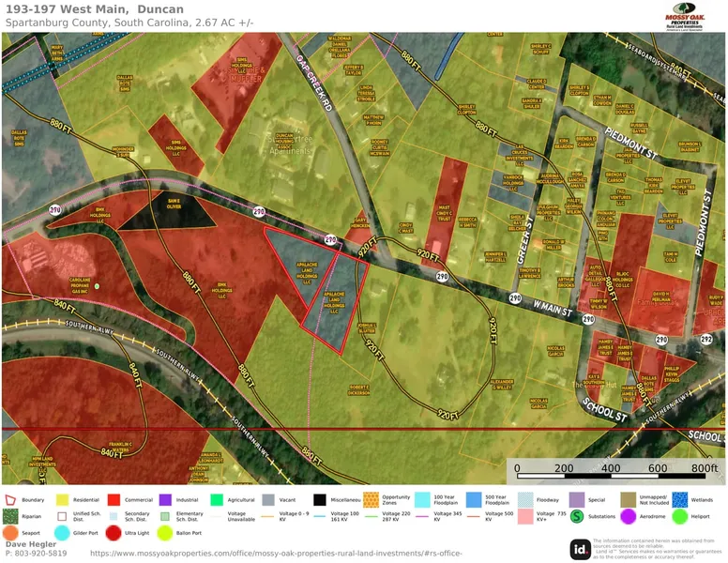
Task: Click the green Heliport legend icon
Action: [x=678, y=516]
